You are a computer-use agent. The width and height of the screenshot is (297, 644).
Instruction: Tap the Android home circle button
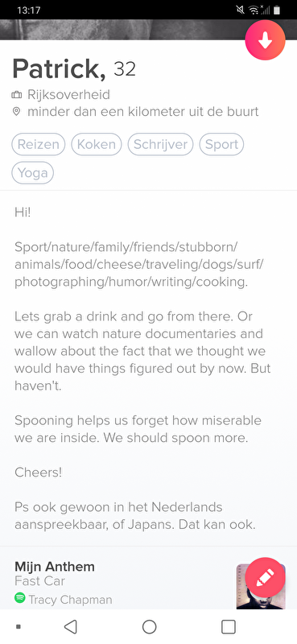coord(149,627)
